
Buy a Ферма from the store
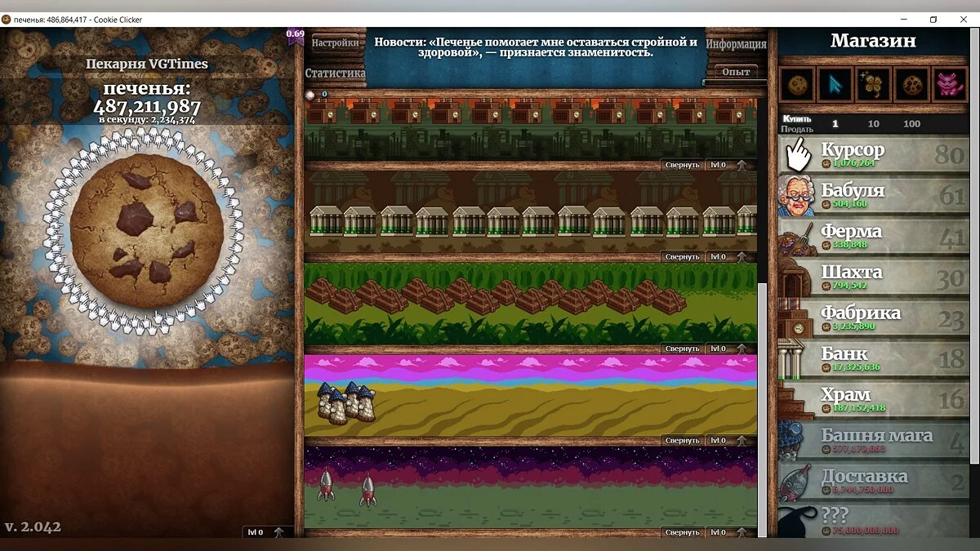coord(873,236)
